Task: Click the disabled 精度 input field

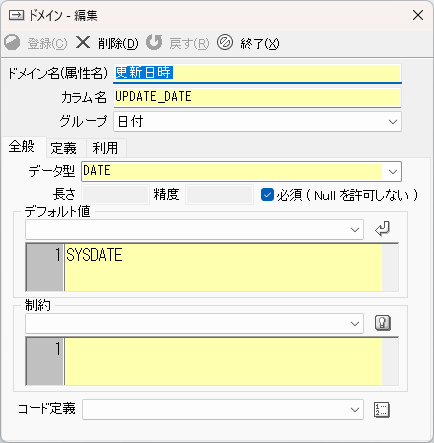Action: [x=219, y=195]
